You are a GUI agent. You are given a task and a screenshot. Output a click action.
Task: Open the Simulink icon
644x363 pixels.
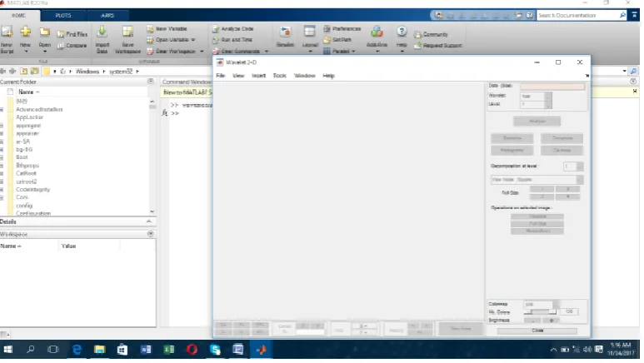pos(285,32)
